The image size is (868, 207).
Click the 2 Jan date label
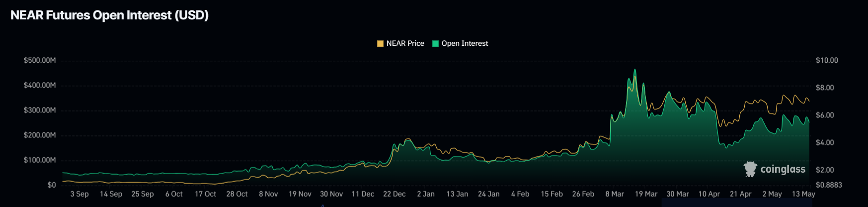coord(426,194)
